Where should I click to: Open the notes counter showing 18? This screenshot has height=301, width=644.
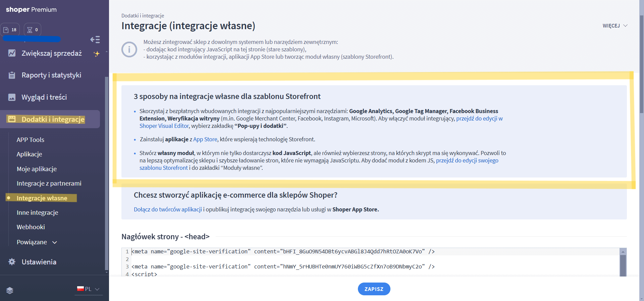click(10, 30)
